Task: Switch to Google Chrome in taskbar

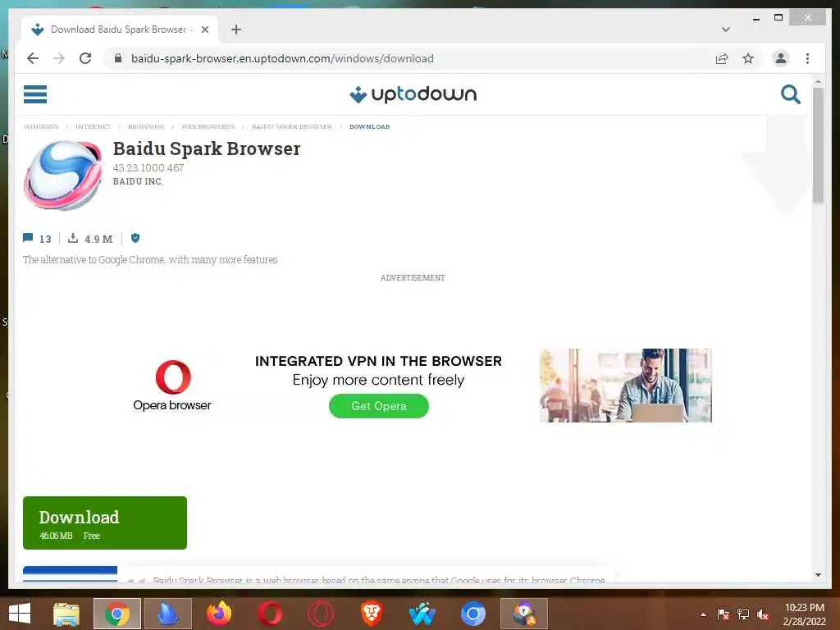Action: click(117, 614)
